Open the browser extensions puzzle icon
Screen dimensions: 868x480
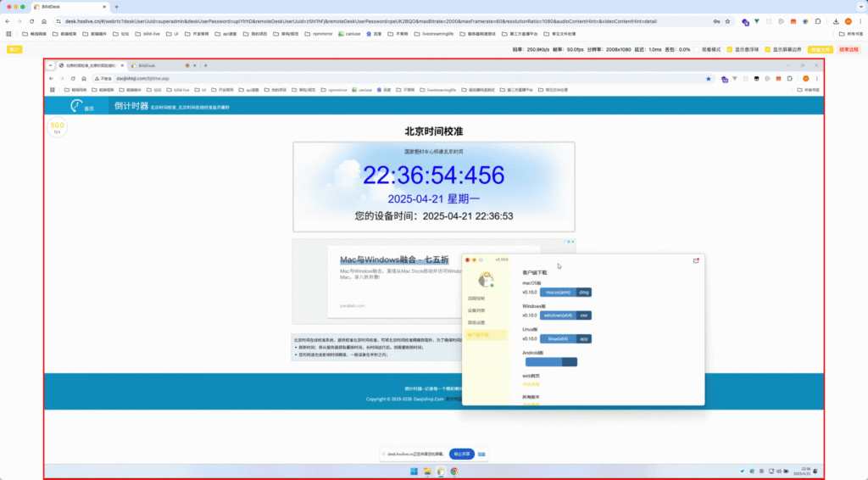(818, 20)
